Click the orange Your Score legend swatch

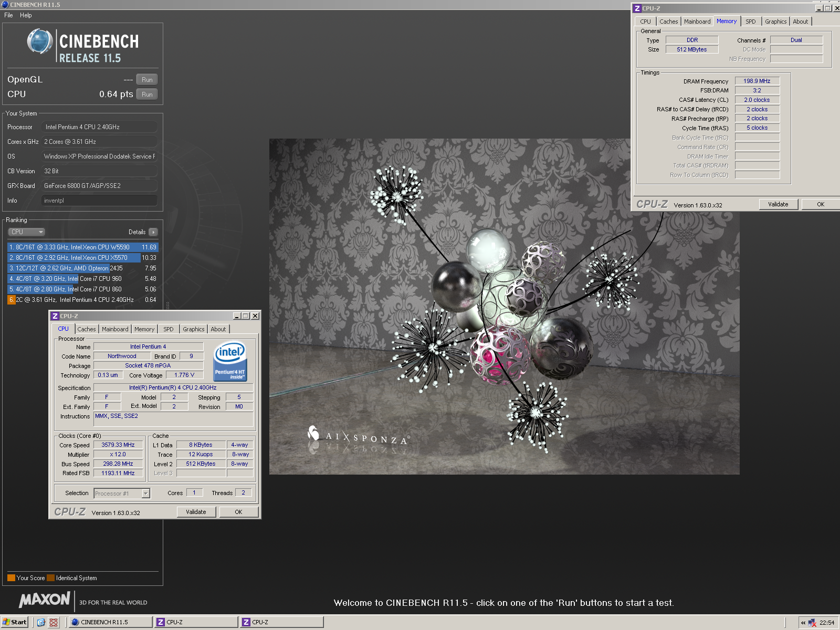pos(11,578)
